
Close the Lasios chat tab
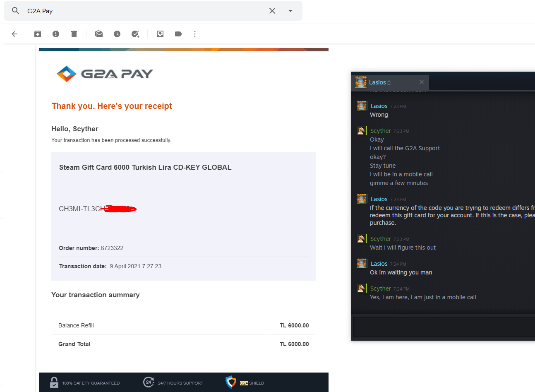422,82
